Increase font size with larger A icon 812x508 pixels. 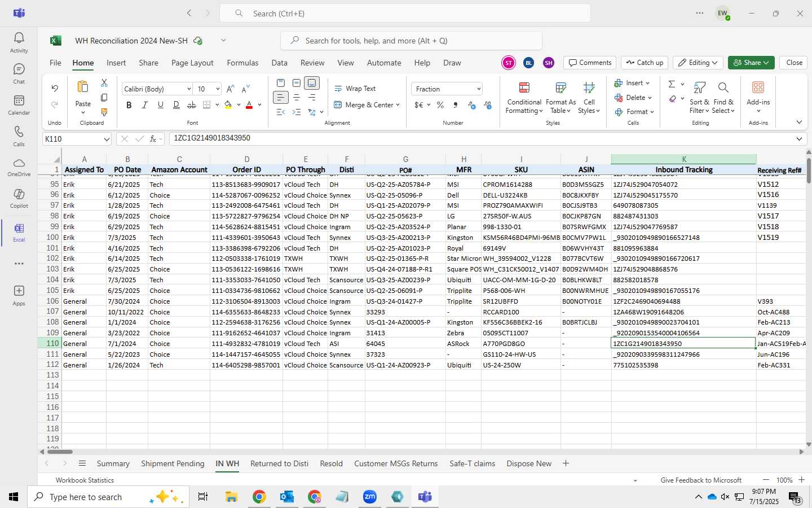tap(230, 89)
